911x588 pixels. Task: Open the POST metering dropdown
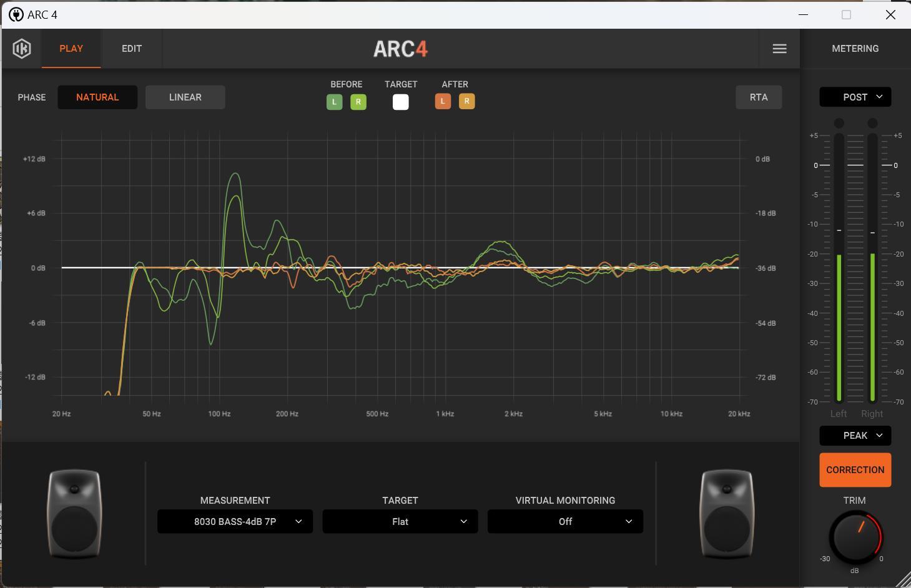click(855, 97)
